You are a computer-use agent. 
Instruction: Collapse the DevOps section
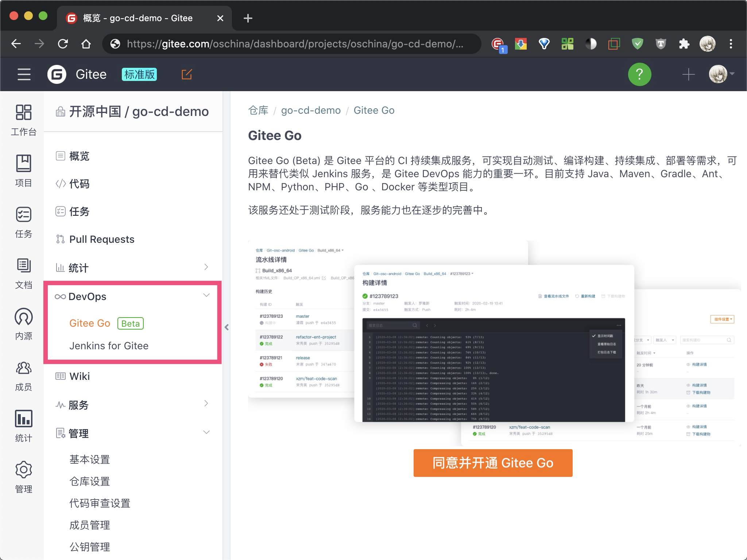point(207,295)
